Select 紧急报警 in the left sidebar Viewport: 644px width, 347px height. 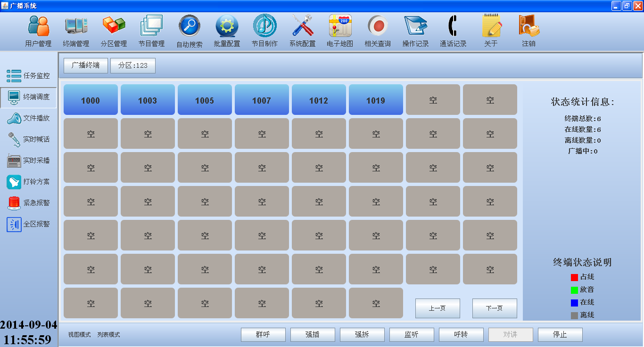point(28,203)
